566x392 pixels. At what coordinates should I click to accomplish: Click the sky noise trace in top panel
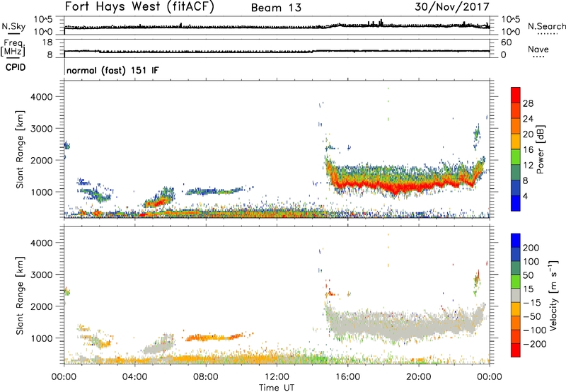(277, 26)
